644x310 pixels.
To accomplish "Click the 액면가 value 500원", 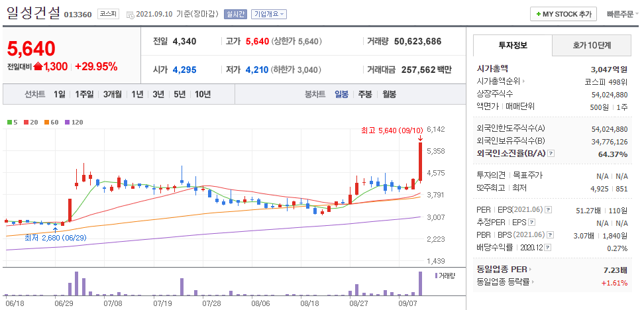I will (x=599, y=107).
